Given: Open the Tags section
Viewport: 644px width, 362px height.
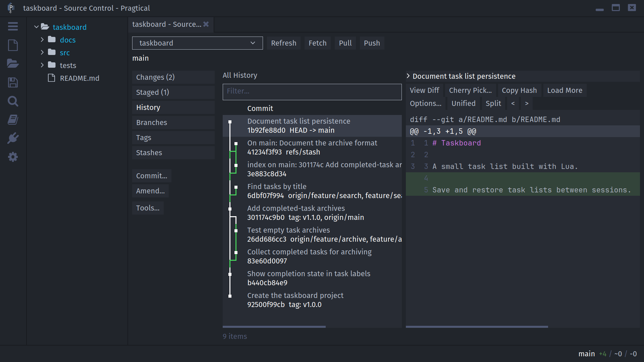Looking at the screenshot, I should [173, 137].
